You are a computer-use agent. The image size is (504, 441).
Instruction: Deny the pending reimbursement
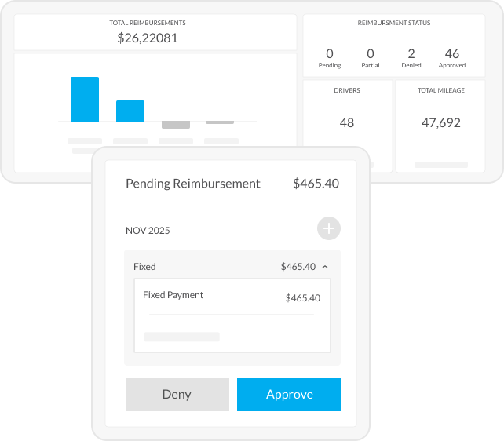pos(177,395)
